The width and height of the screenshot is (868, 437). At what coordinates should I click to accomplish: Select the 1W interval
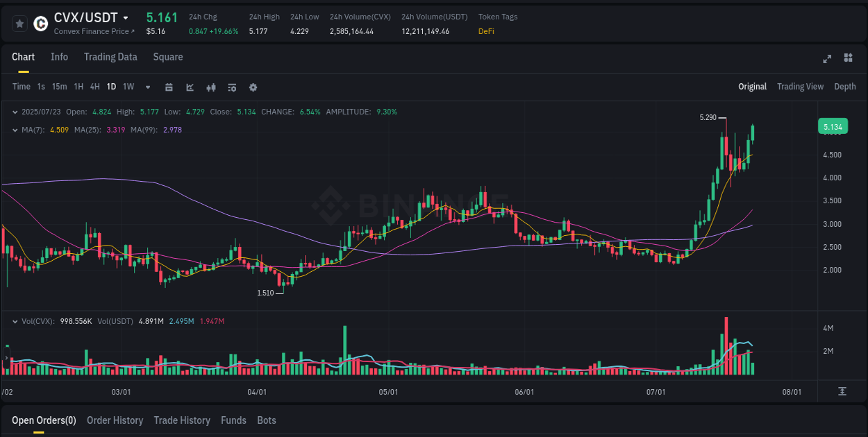pyautogui.click(x=128, y=87)
